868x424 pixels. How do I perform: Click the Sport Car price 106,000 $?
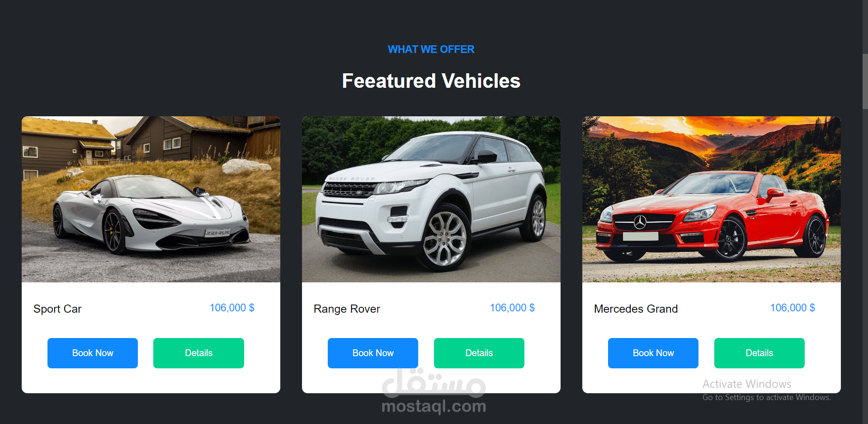coord(232,308)
